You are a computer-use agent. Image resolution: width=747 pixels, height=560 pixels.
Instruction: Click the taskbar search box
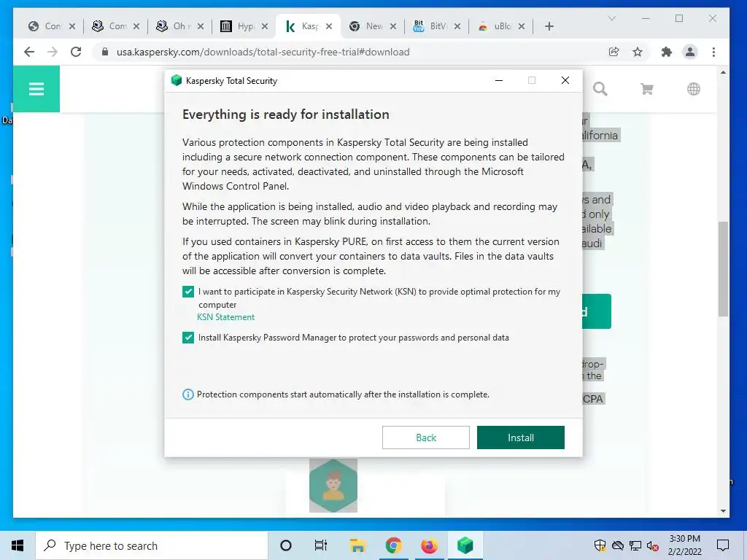(152, 545)
